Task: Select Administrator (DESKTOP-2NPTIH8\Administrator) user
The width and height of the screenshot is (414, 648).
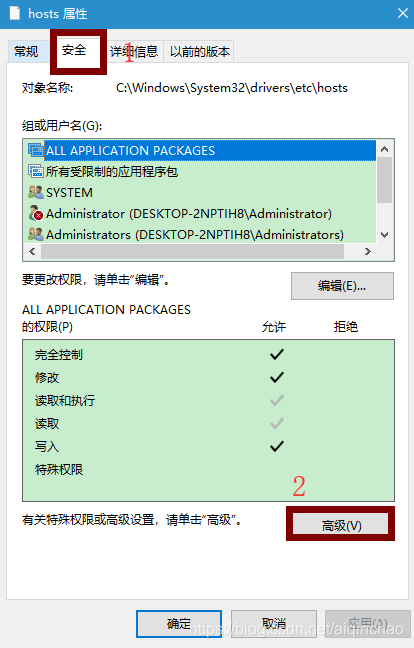Action: pos(189,214)
